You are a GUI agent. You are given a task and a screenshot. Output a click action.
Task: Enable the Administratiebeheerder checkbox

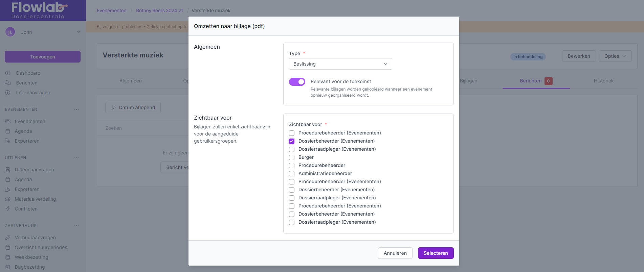click(292, 174)
